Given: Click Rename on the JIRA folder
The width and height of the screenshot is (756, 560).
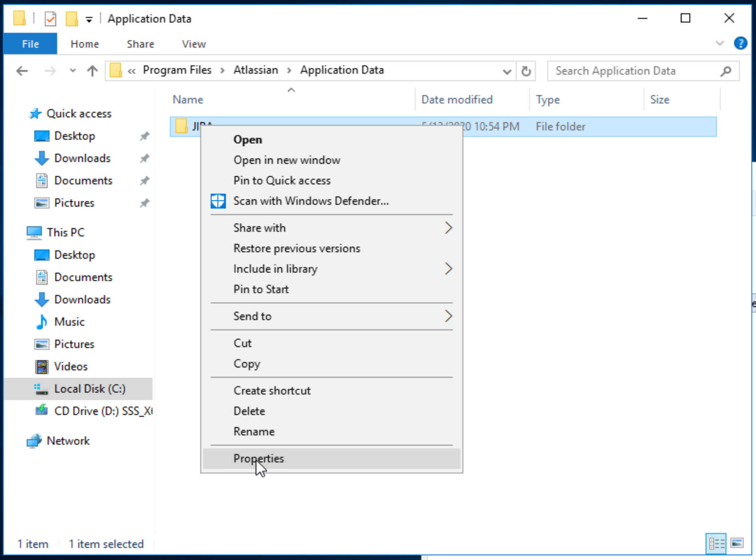Looking at the screenshot, I should (x=254, y=431).
